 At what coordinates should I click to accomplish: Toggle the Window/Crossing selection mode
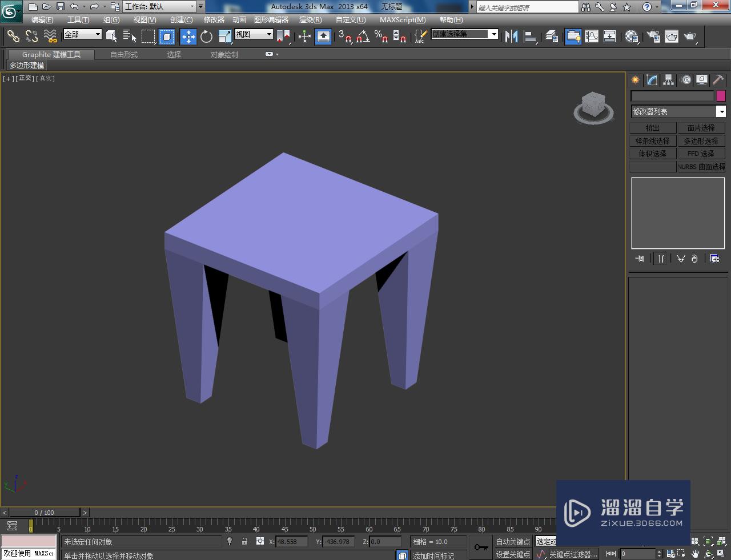[167, 37]
